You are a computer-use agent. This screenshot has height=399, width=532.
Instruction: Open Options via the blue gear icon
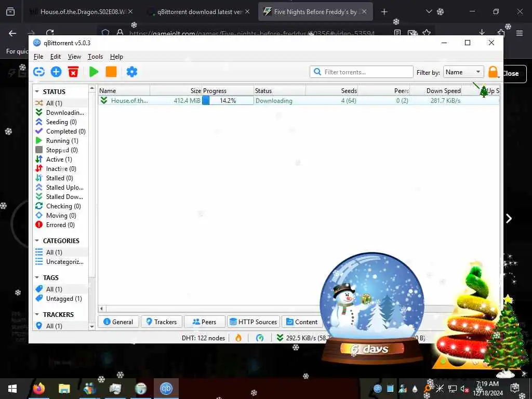click(131, 72)
